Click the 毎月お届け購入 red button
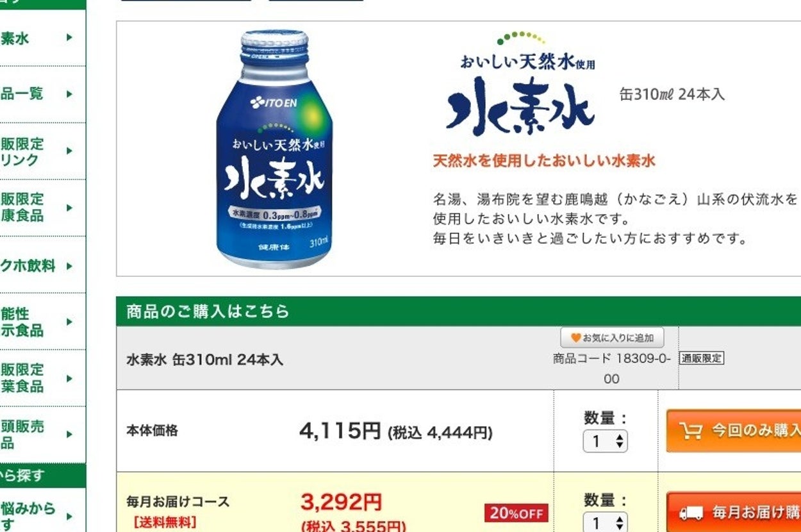801x532 pixels. (734, 512)
